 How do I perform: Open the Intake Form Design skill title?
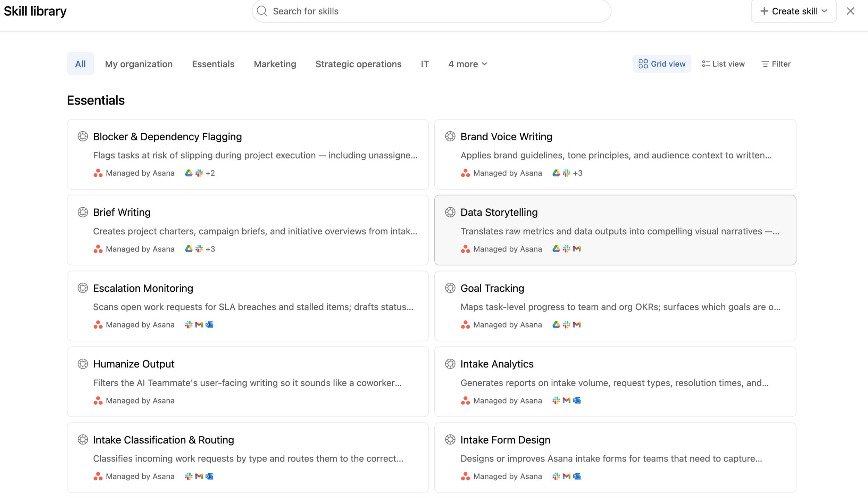(x=505, y=440)
